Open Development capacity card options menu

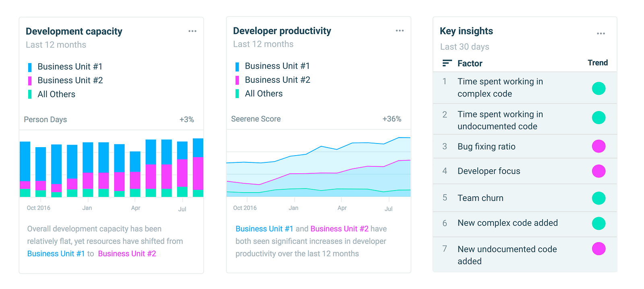[192, 31]
